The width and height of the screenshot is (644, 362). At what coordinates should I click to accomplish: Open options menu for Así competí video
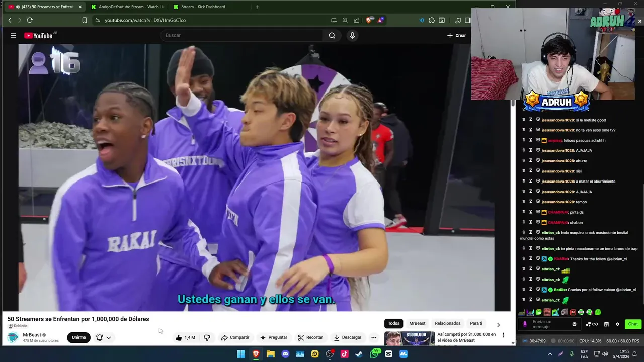pyautogui.click(x=503, y=335)
